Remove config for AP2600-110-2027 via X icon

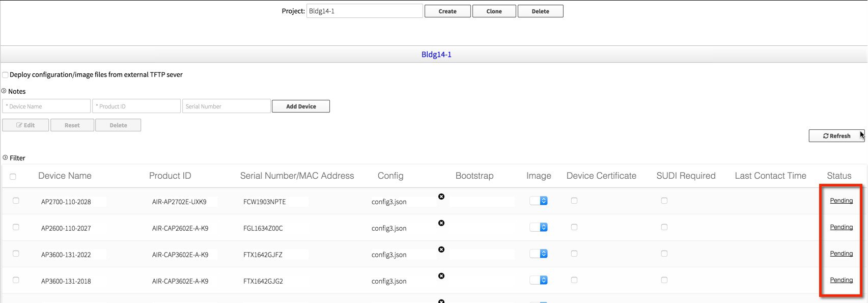point(441,223)
